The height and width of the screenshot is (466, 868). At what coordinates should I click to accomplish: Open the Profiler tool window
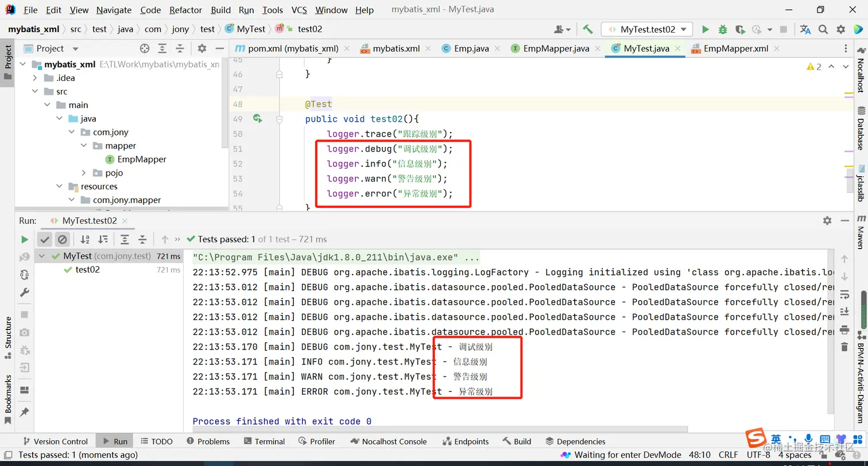tap(316, 441)
